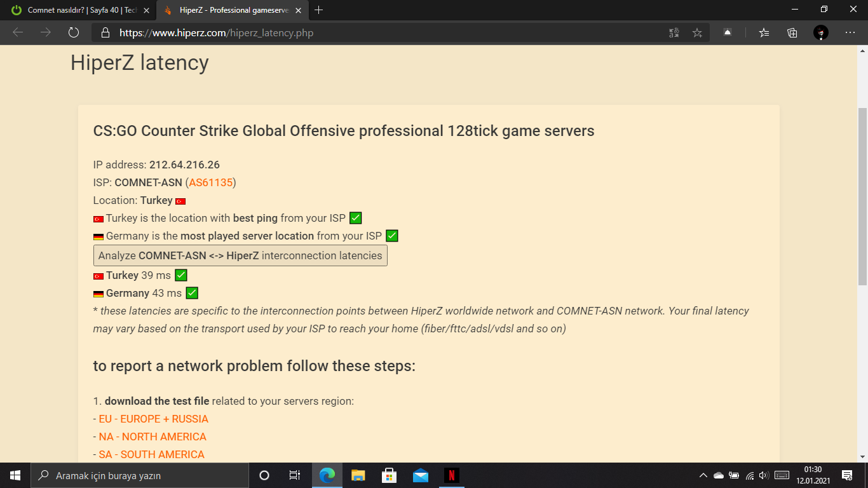Click the browser forward arrow
Viewport: 868px width, 488px height.
tap(46, 32)
